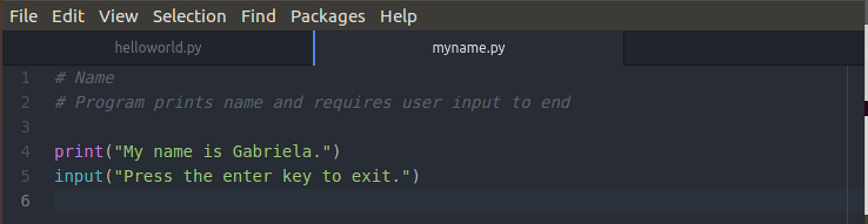Switch to the helloworld.py tab
The height and width of the screenshot is (224, 868).
[158, 48]
